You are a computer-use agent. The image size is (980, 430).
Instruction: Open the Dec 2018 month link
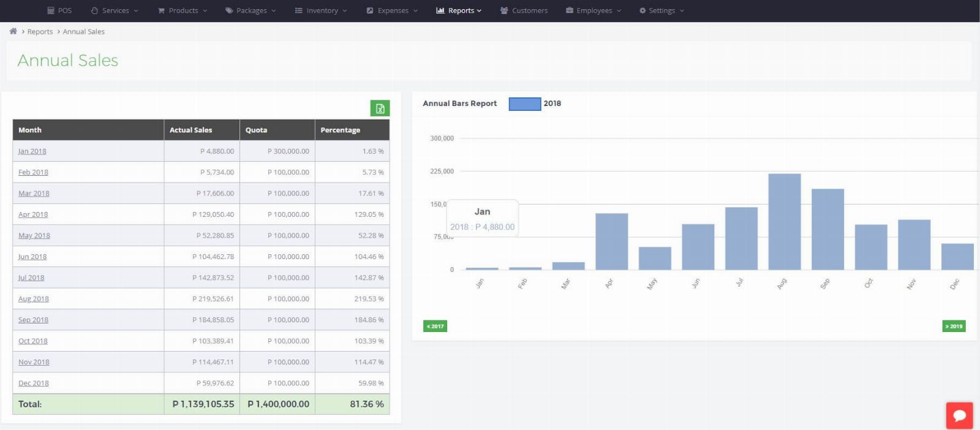(34, 383)
